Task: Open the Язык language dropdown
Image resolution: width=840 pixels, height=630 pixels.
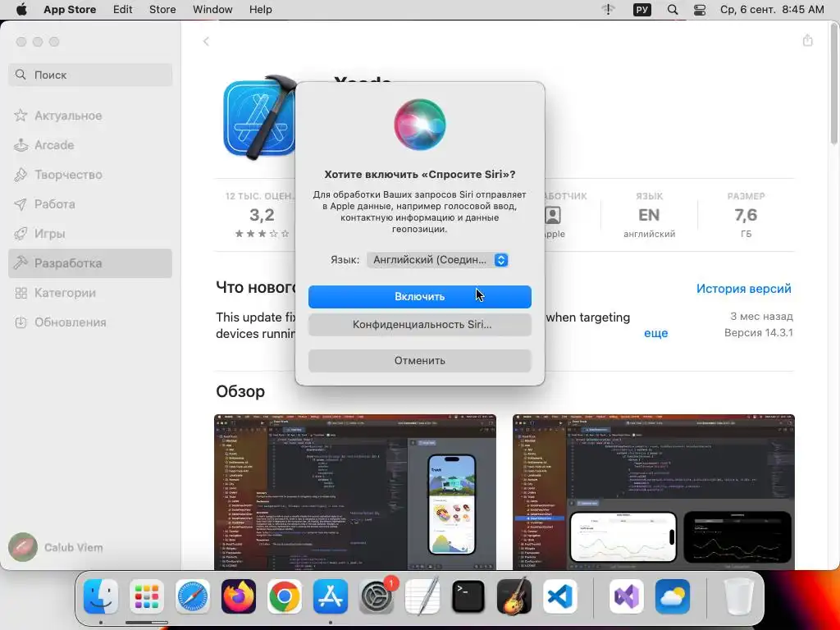Action: pos(437,260)
